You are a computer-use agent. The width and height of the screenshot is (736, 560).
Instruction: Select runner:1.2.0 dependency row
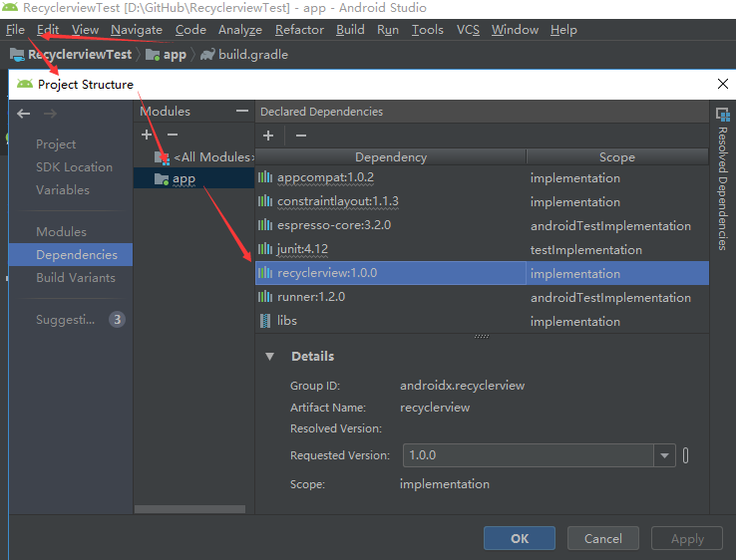482,297
